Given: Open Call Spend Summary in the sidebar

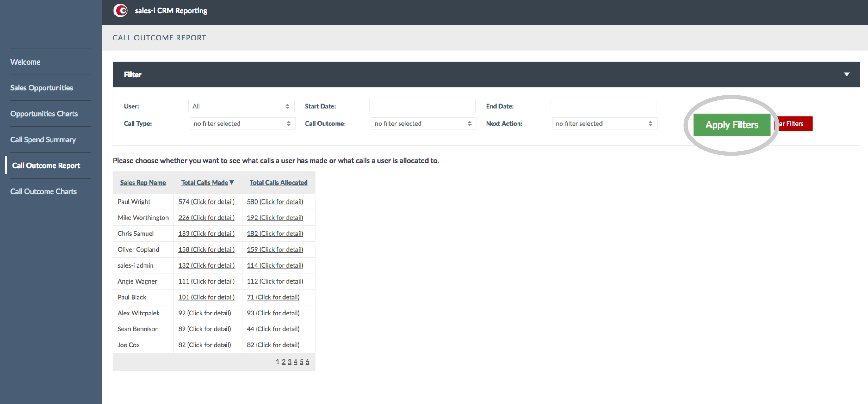Looking at the screenshot, I should click(43, 140).
